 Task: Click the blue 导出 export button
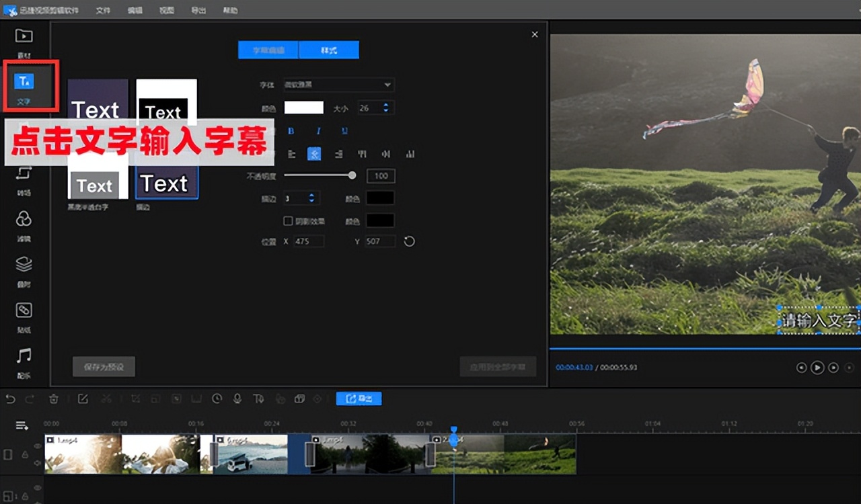pos(359,398)
